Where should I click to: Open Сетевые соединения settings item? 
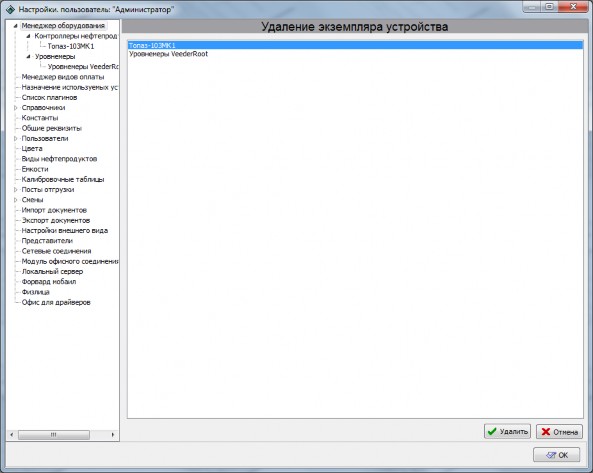[56, 251]
